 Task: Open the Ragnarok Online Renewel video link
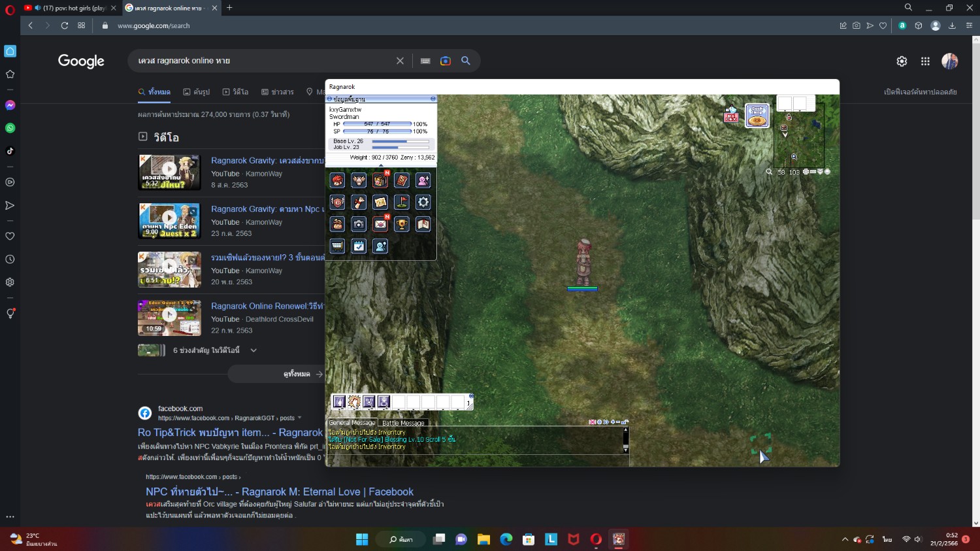[268, 306]
